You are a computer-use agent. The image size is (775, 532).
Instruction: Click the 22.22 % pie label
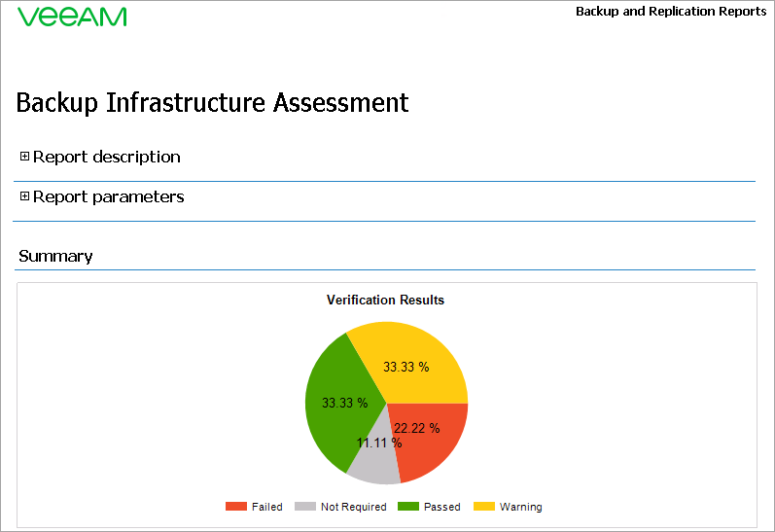pyautogui.click(x=416, y=428)
